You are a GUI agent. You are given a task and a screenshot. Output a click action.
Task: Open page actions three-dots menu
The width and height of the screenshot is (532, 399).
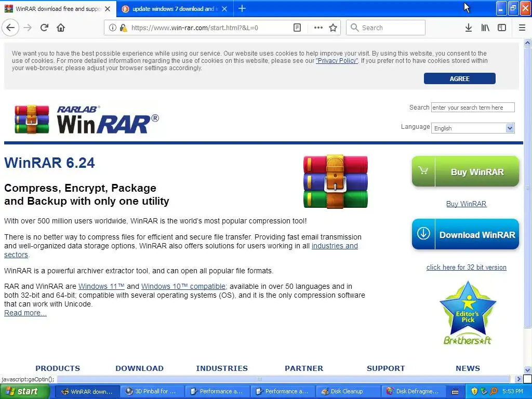(x=318, y=28)
